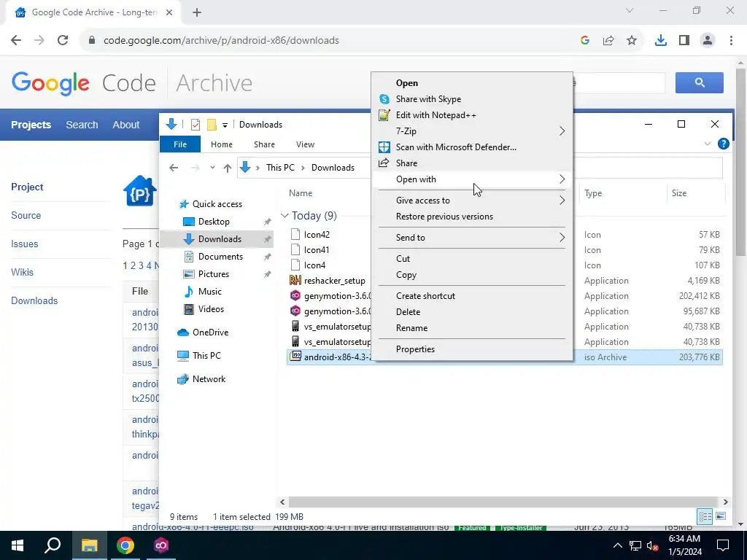Click Genymotion icon in taskbar
This screenshot has height=560, width=747.
pos(161,545)
